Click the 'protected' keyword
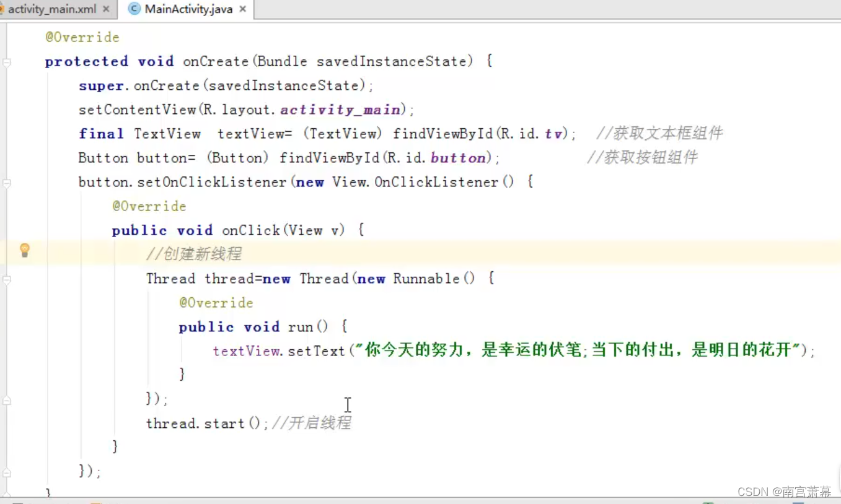The width and height of the screenshot is (841, 504). (86, 61)
